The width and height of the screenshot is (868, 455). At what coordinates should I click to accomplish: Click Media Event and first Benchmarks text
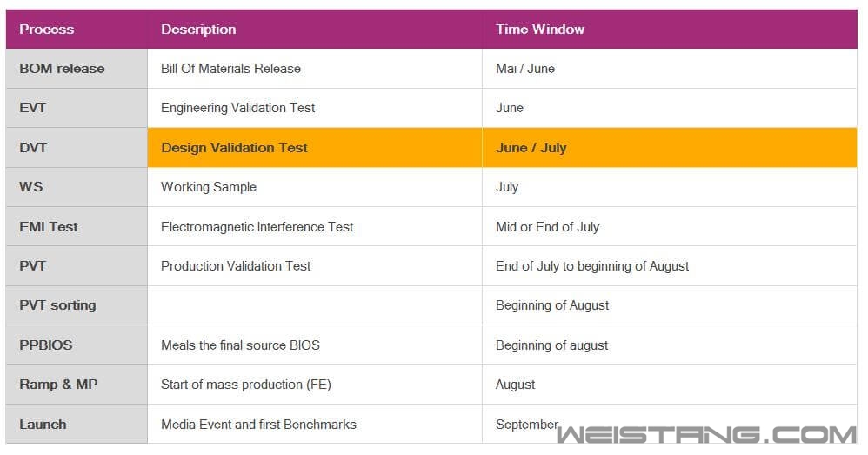point(258,425)
